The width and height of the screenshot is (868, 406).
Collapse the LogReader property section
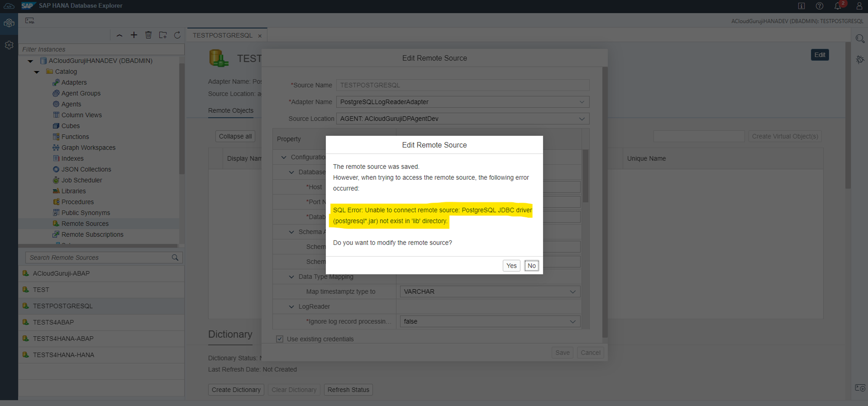[x=292, y=307]
